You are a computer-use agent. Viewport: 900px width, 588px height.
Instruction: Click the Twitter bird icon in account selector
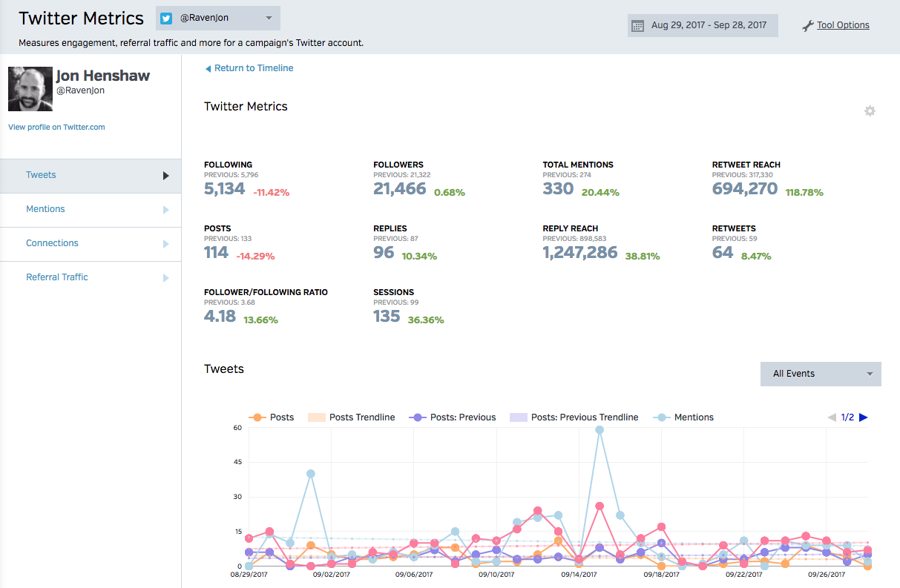(167, 18)
